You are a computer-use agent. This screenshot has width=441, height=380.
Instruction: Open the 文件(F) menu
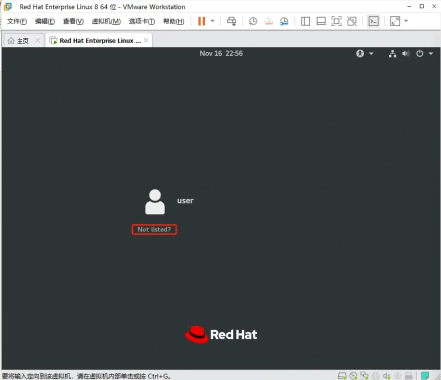click(x=17, y=21)
